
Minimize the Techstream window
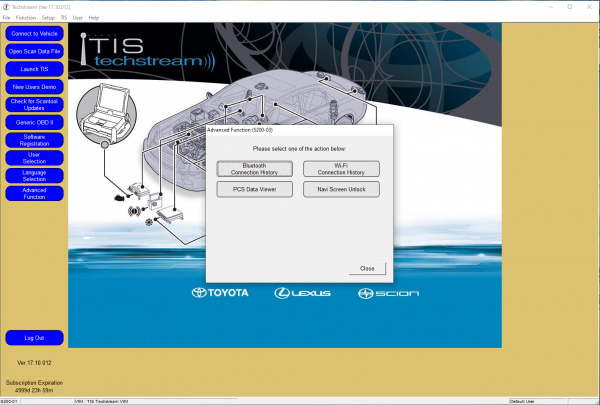click(551, 7)
